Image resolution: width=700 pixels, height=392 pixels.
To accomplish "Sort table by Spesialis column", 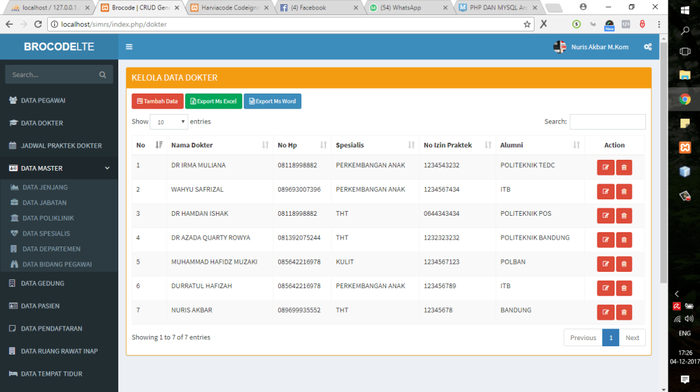I will tap(375, 145).
